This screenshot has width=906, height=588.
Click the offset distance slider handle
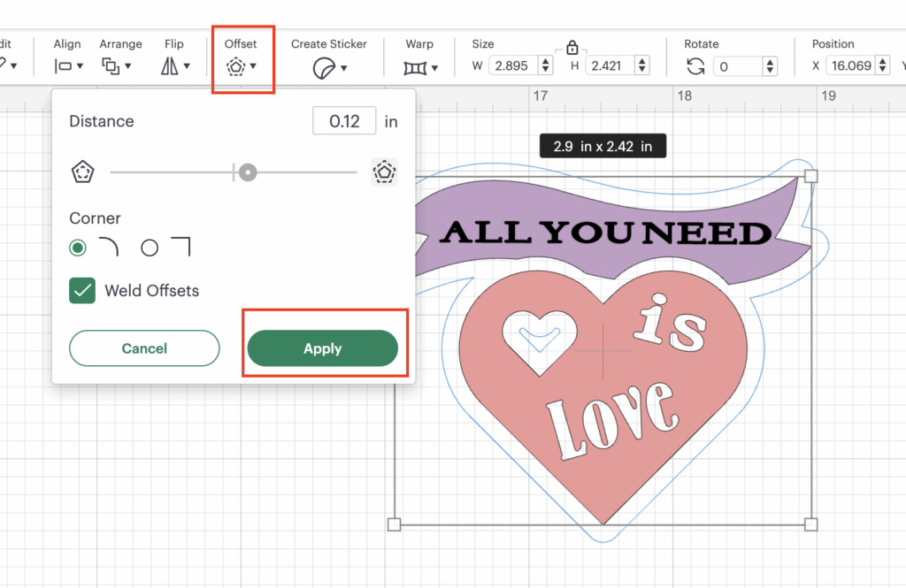[x=249, y=172]
